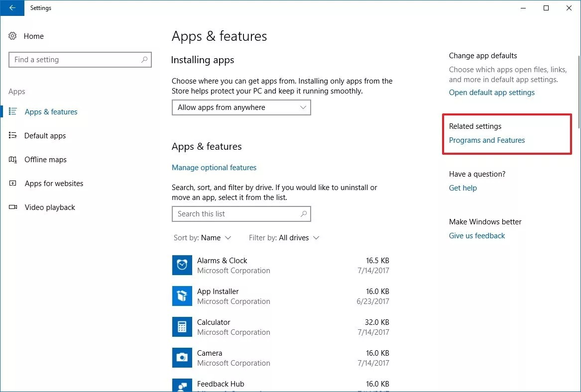581x392 pixels.
Task: Open the Allow apps from anywhere dropdown
Action: coord(241,107)
